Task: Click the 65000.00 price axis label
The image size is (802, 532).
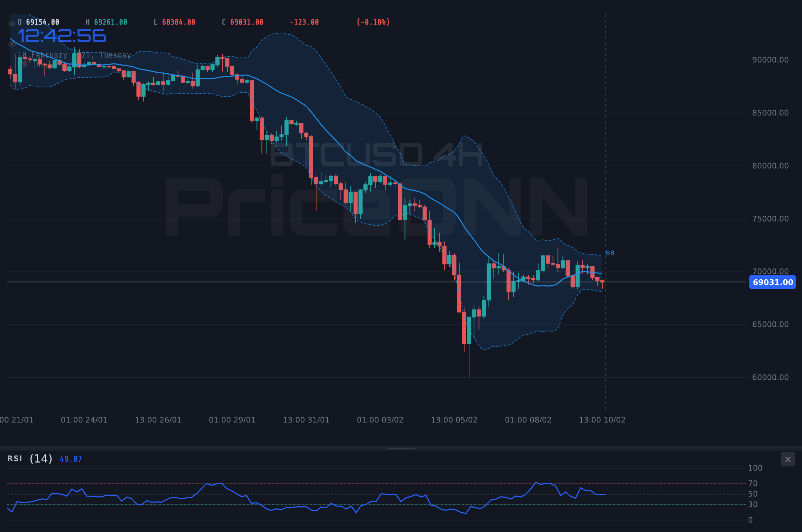Action: point(770,325)
